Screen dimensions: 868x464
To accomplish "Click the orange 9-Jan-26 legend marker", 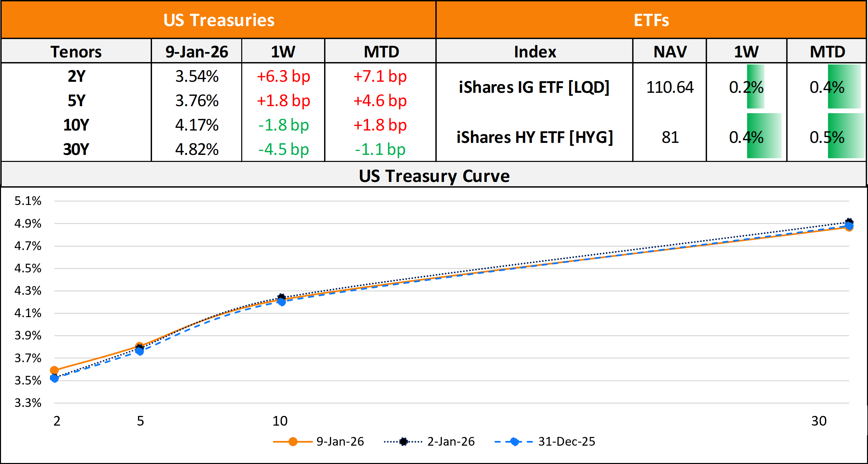I will pyautogui.click(x=293, y=441).
